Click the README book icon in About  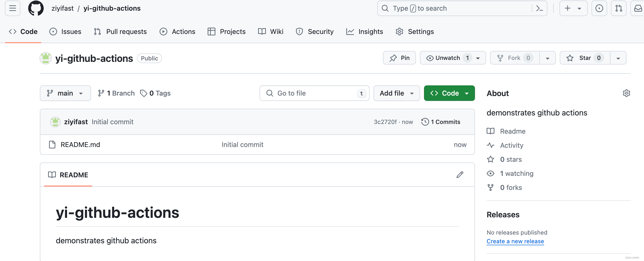491,131
